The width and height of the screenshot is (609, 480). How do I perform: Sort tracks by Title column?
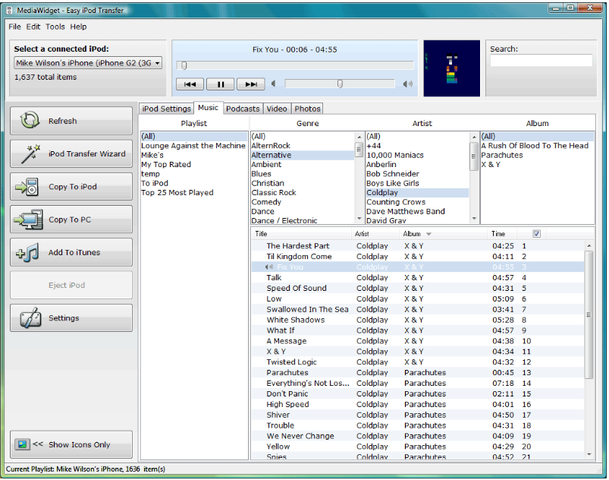coord(301,234)
